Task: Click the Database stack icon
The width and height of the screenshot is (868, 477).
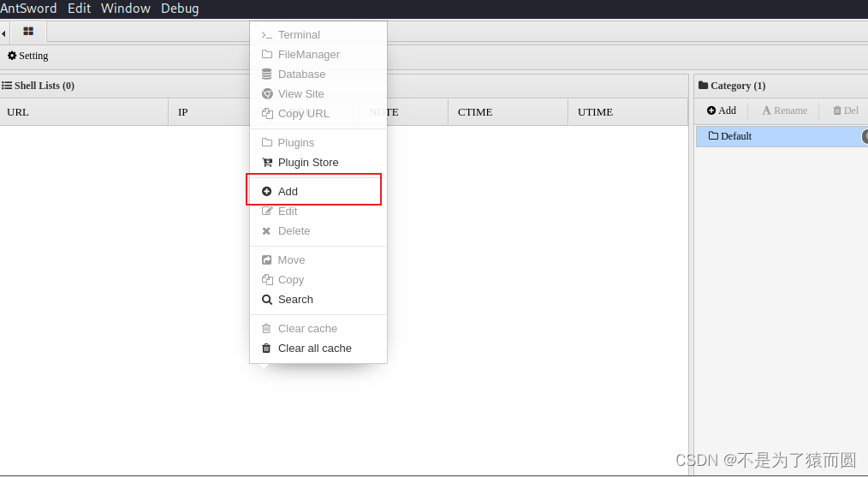Action: coord(267,75)
